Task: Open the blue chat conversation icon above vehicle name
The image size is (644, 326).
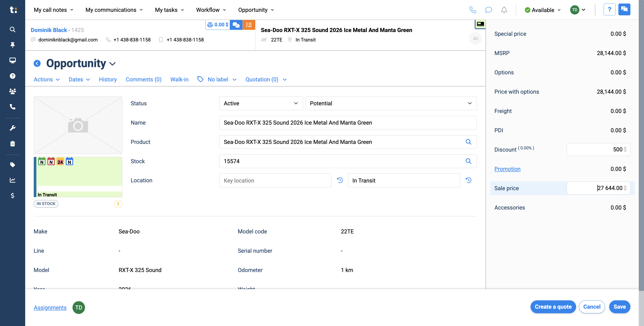Action: [236, 25]
